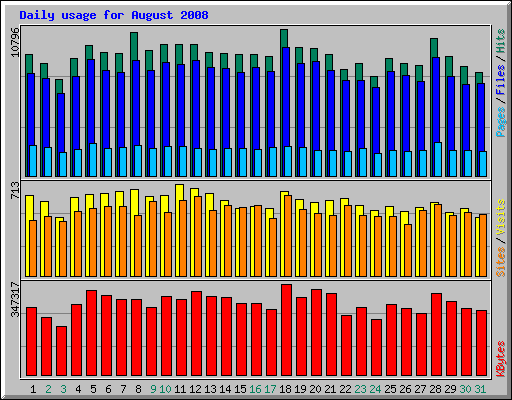Select the orange sites bar for day 18
Image resolution: width=512 pixels, height=400 pixels.
click(288, 236)
